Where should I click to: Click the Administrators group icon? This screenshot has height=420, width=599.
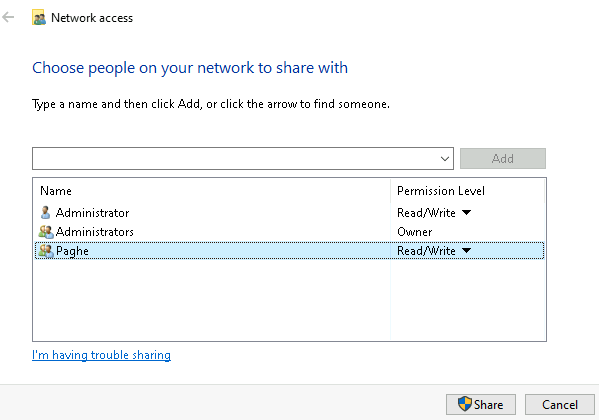(x=46, y=232)
